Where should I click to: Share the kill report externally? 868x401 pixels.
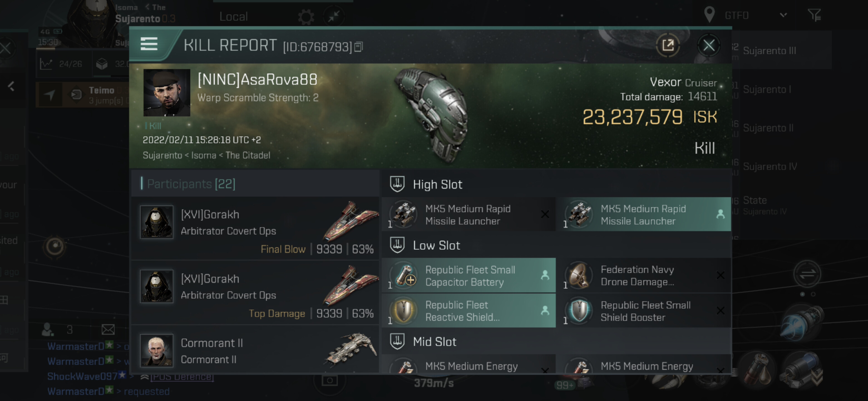point(667,45)
